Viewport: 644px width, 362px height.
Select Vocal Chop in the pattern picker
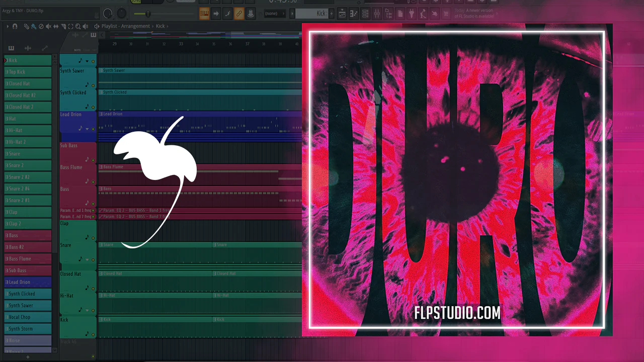coord(28,317)
